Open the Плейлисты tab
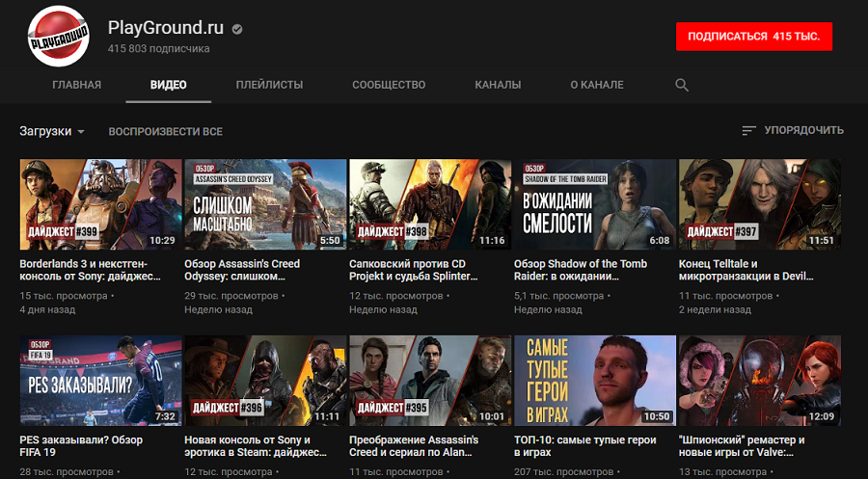Viewport: 868px width, 479px height. [x=270, y=85]
